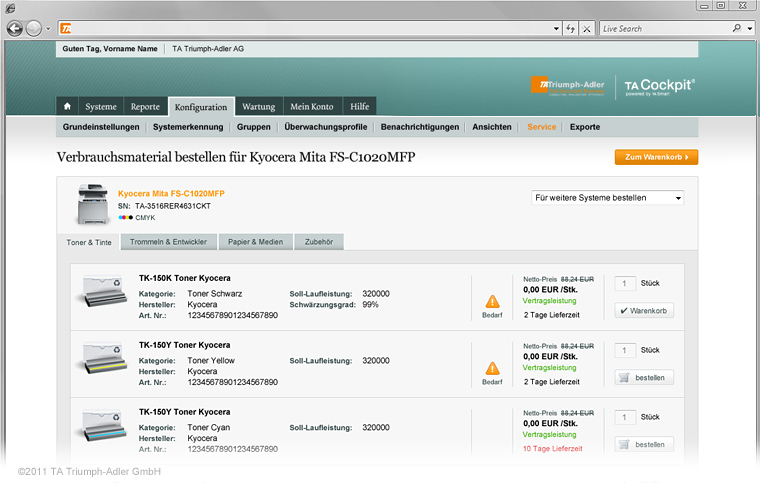Click Vertragsleistung text for Toner Yellow
Viewport: 760px width, 483px height.
[550, 368]
